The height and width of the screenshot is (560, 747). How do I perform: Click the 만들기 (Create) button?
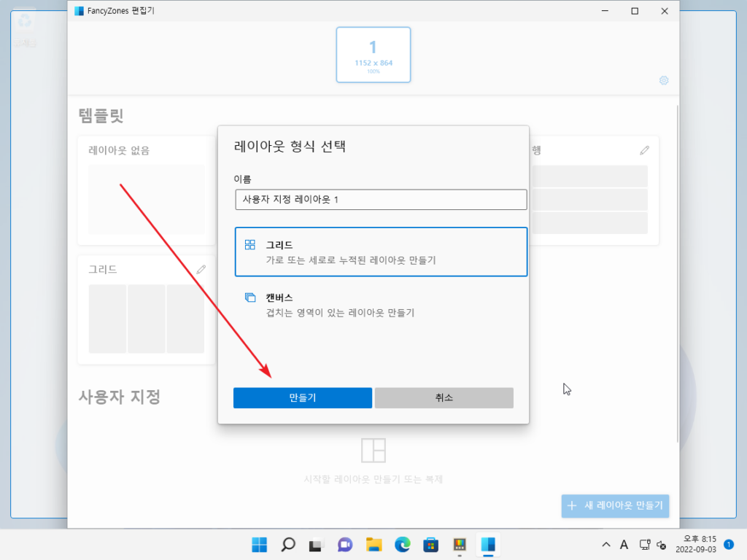pos(303,397)
